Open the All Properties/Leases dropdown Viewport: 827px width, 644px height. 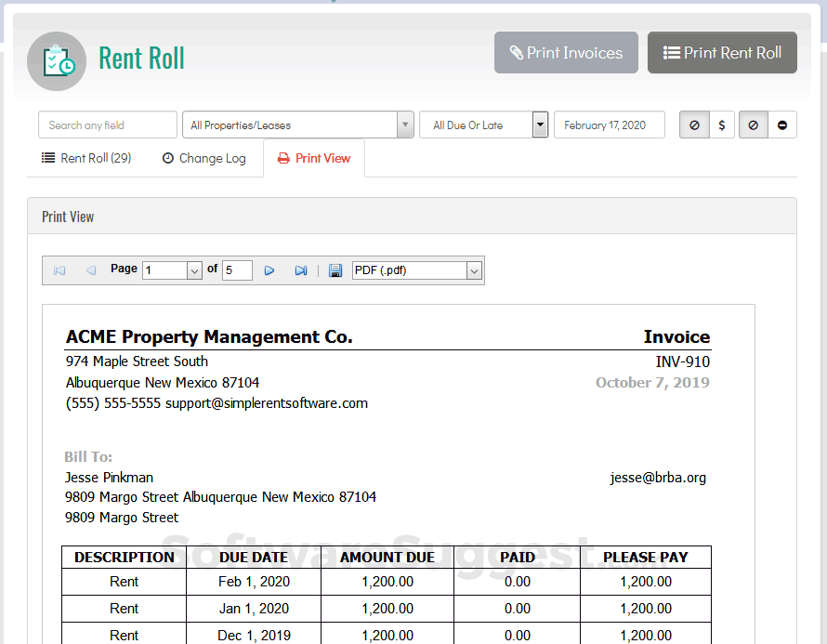point(404,124)
